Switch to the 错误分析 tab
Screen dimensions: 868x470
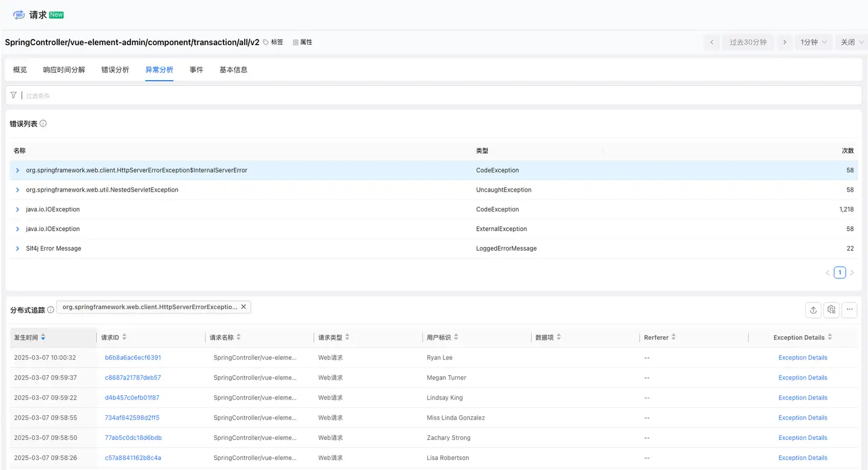click(115, 70)
